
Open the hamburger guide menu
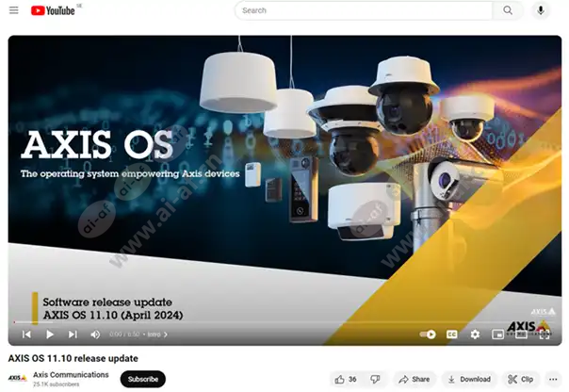pos(14,10)
